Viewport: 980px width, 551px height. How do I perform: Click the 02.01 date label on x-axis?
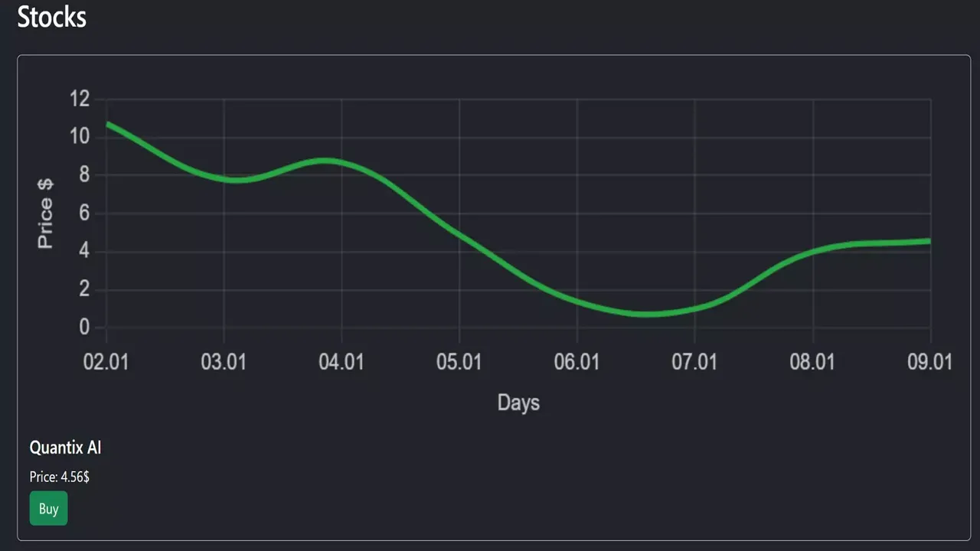point(106,362)
